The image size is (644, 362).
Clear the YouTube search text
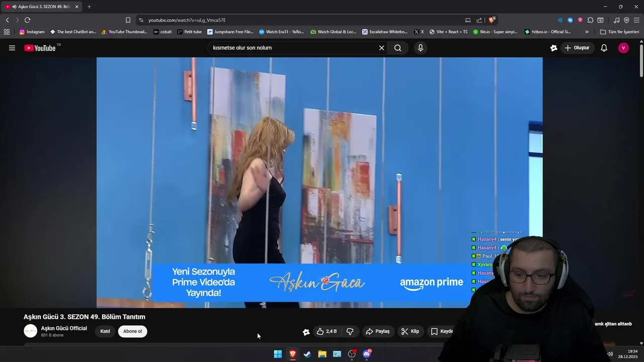[x=381, y=48]
